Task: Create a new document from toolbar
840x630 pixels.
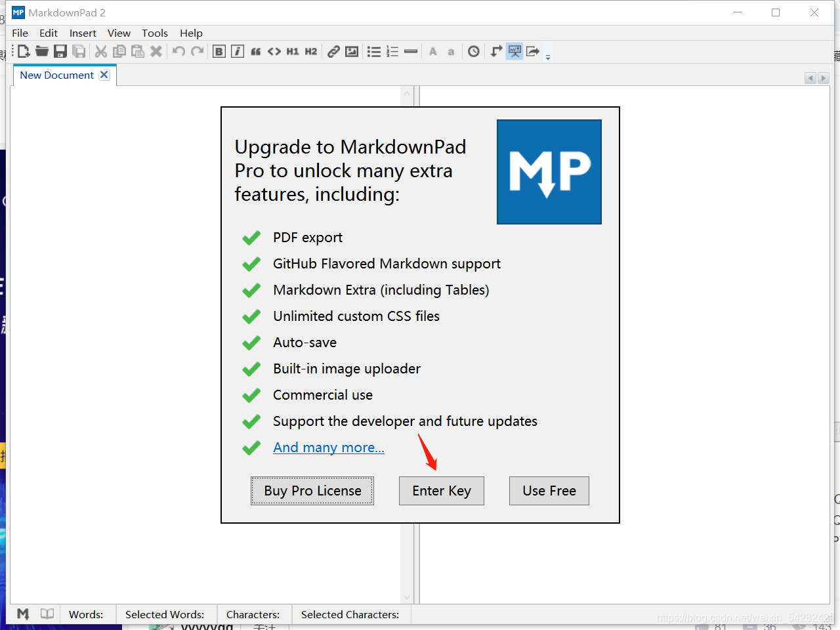Action: click(x=24, y=51)
